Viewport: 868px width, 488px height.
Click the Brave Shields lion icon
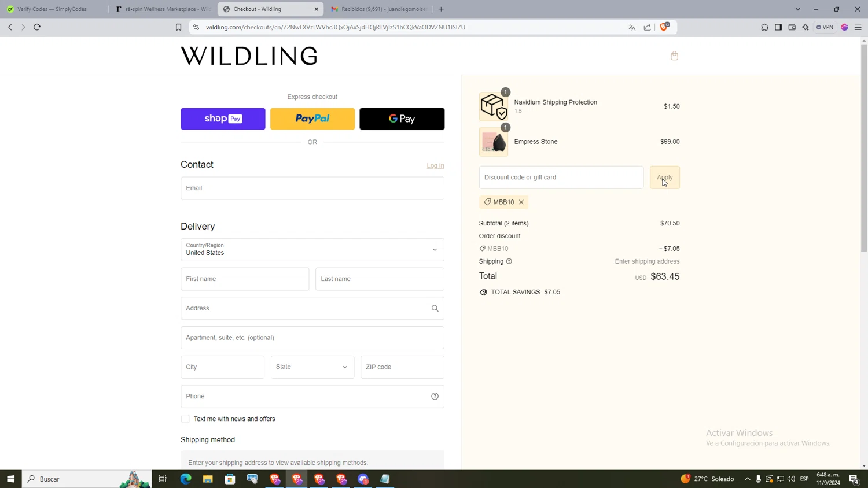[664, 27]
